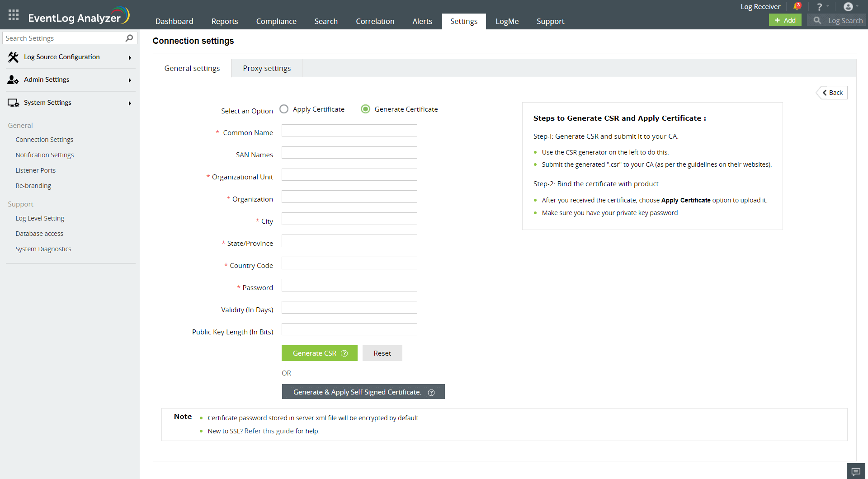Viewport: 868px width, 479px height.
Task: Click the notification bell icon
Action: coord(797,7)
